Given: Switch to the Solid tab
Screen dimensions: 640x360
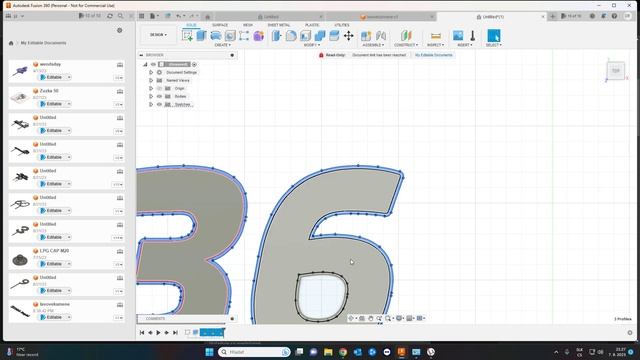Looking at the screenshot, I should coord(191,25).
